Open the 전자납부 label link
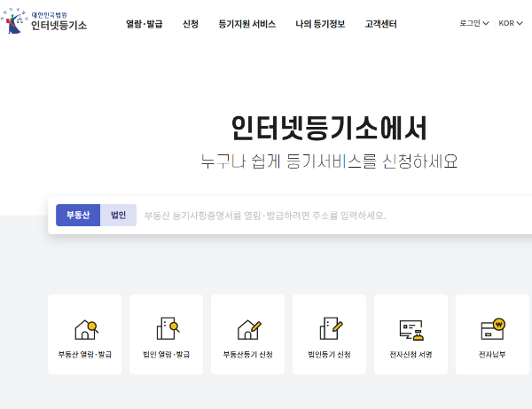Viewport: 532px width, 409px height. (492, 355)
